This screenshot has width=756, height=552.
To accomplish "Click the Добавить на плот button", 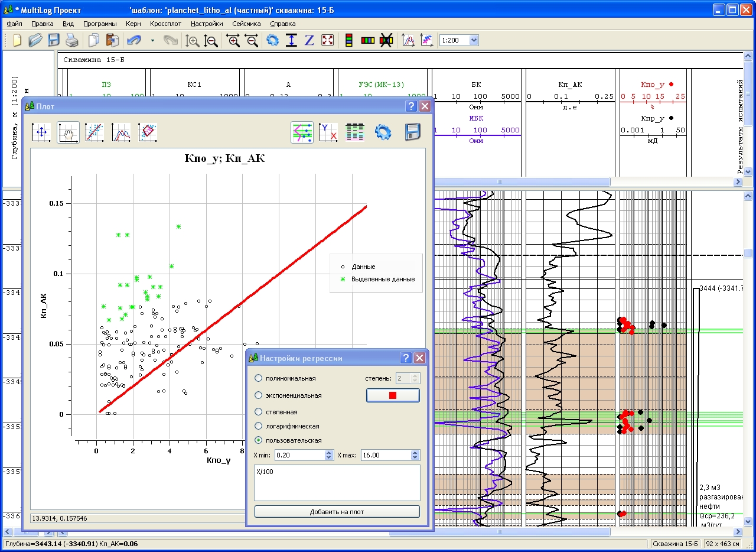I will (x=337, y=512).
